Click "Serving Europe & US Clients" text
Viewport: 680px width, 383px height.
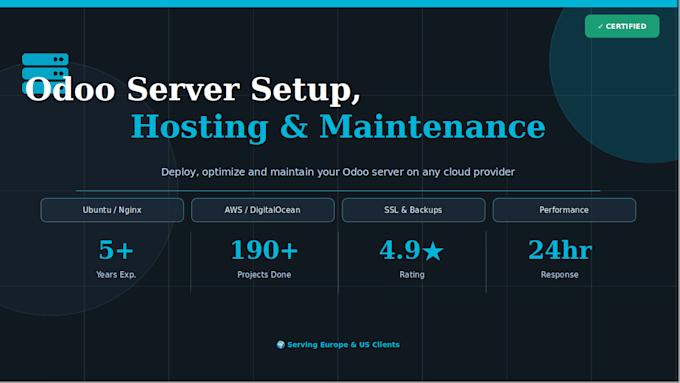(x=343, y=344)
